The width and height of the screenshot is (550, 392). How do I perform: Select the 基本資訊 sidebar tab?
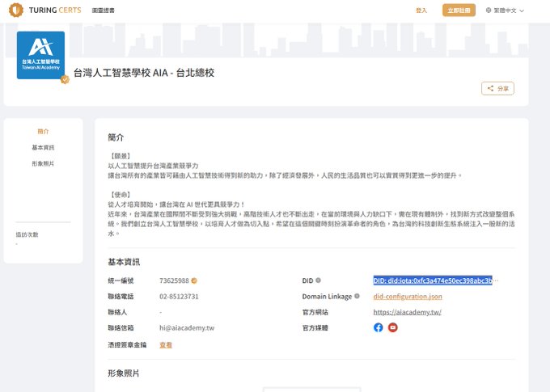[x=43, y=148]
